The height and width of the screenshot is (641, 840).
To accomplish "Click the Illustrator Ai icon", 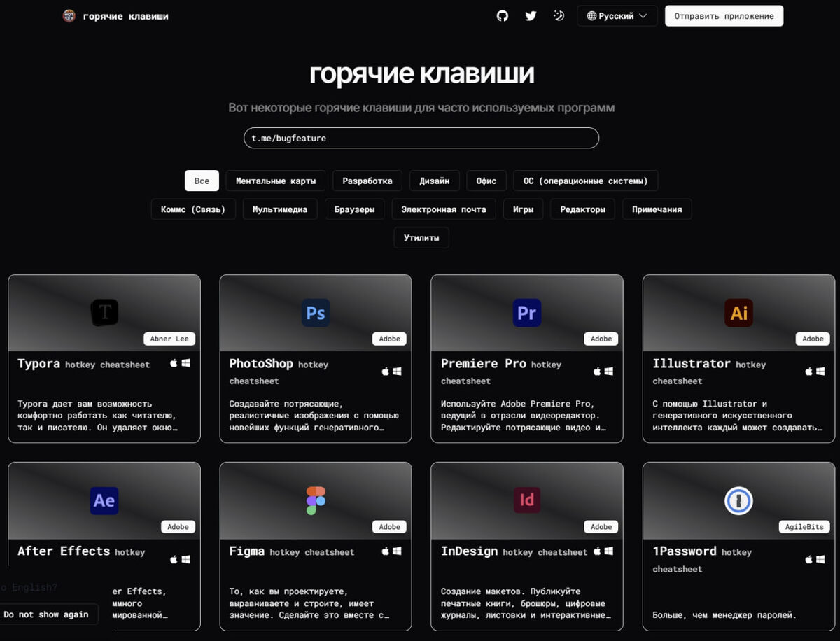I will (739, 312).
